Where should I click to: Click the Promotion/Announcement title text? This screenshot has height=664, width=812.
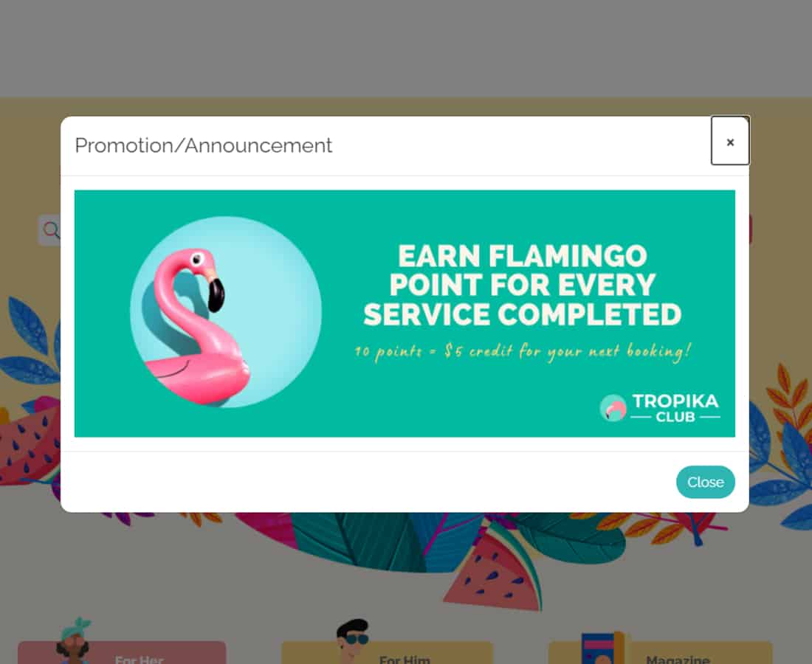(x=203, y=145)
